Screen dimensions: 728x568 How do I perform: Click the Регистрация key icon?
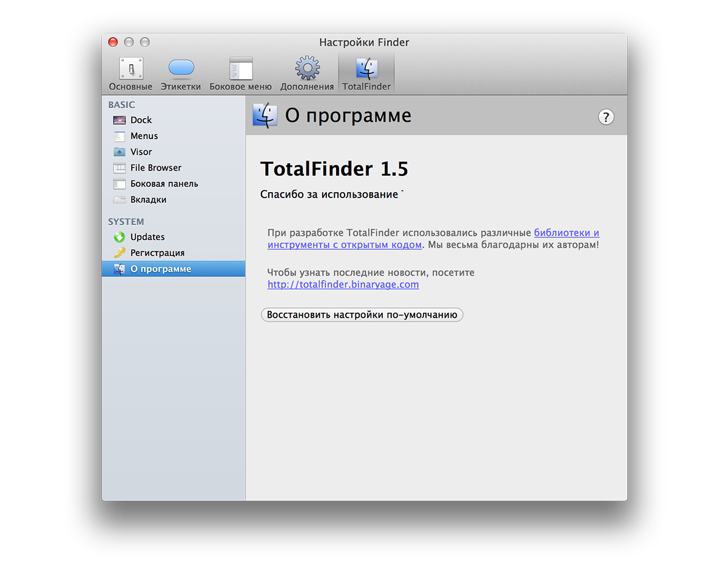tap(120, 253)
